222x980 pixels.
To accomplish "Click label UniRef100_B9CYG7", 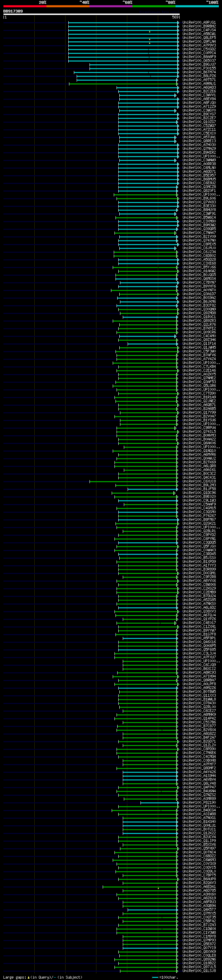I will point(199,114).
